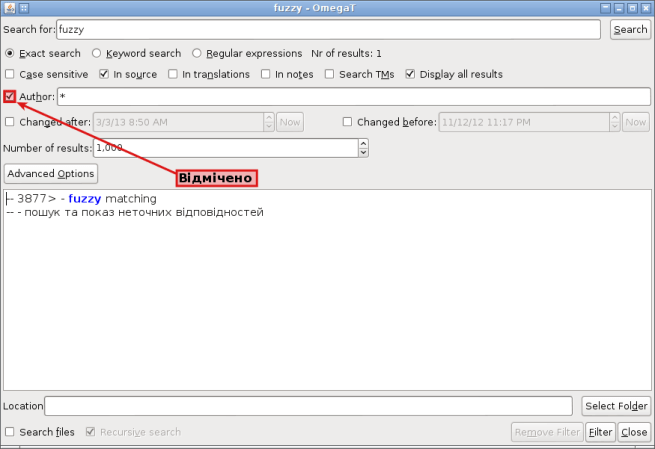Click the Filter button

[x=600, y=432]
